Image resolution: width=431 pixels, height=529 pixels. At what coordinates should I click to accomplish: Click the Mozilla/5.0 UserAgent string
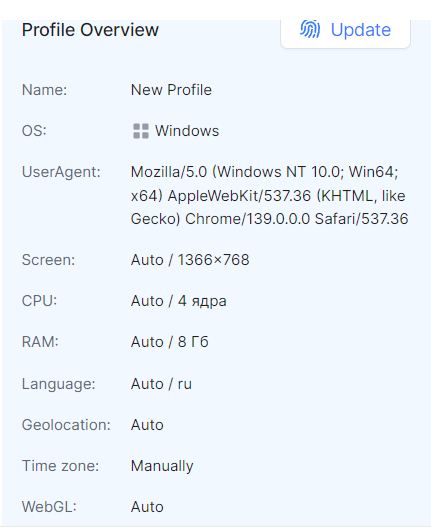click(269, 195)
